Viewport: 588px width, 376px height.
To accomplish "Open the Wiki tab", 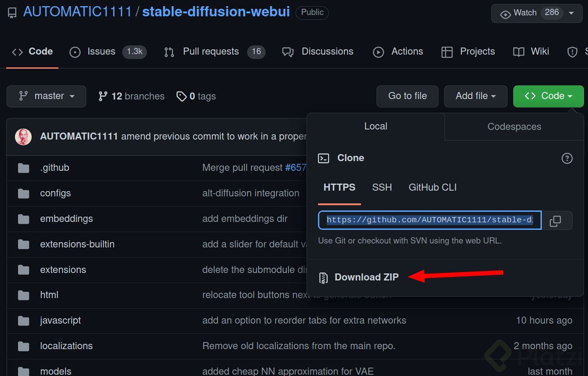I will tap(531, 52).
